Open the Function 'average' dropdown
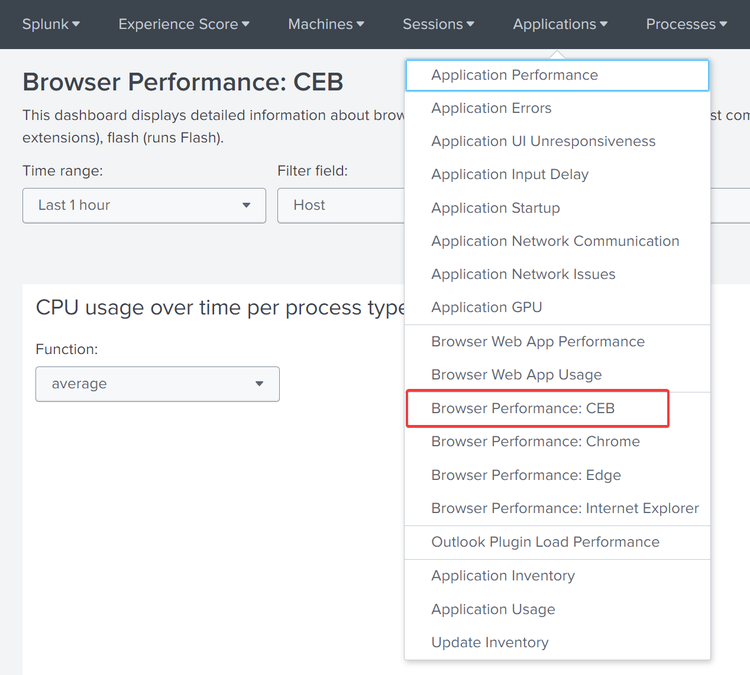 pos(157,384)
